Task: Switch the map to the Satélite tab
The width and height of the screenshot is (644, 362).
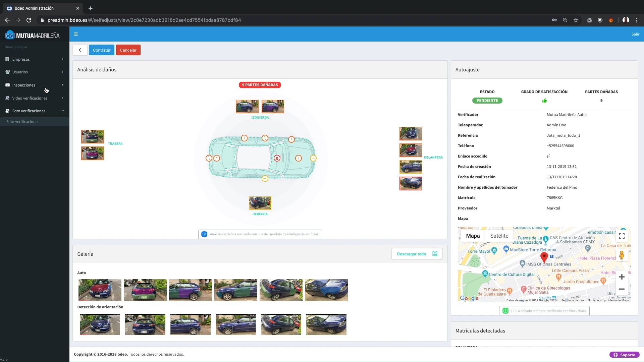Action: point(499,236)
